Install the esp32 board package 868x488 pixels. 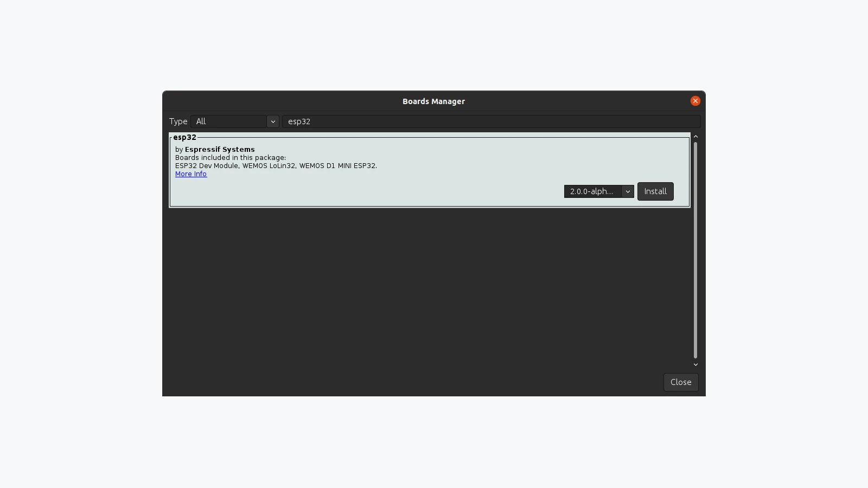click(x=655, y=191)
